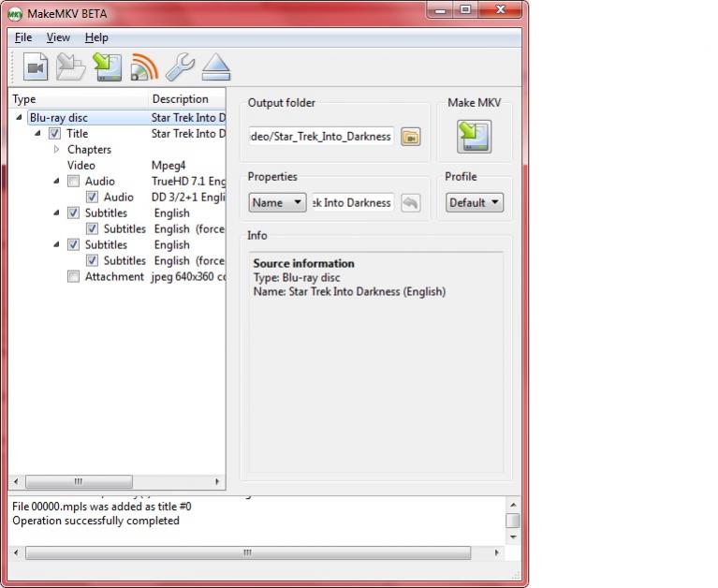This screenshot has height=588, width=718.
Task: Click the open disc folder toolbar icon
Action: click(70, 67)
